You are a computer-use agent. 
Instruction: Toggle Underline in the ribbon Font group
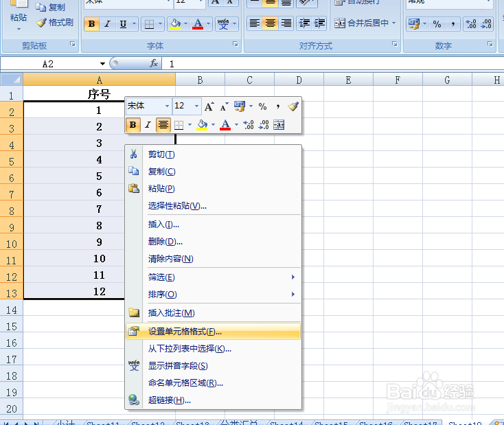pos(123,24)
